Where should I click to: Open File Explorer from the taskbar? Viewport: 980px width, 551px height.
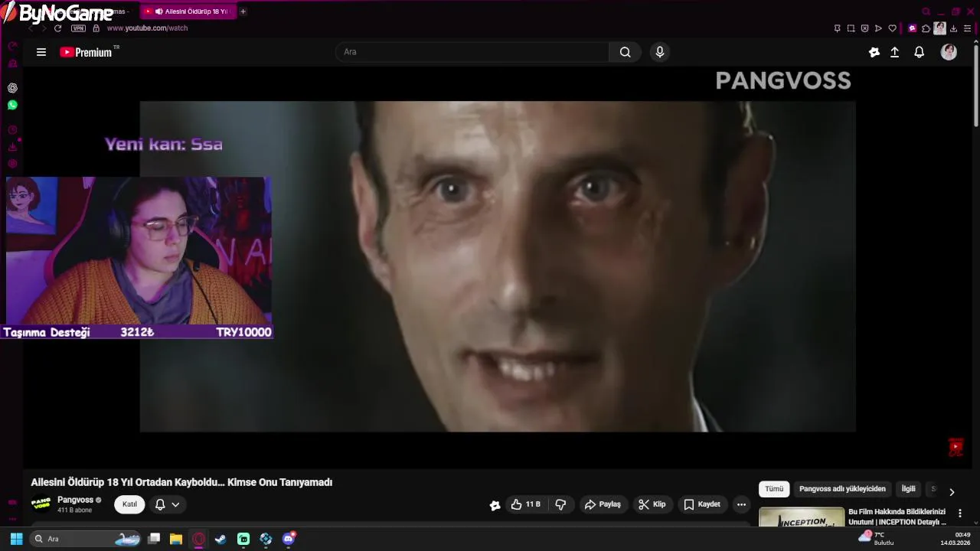175,539
